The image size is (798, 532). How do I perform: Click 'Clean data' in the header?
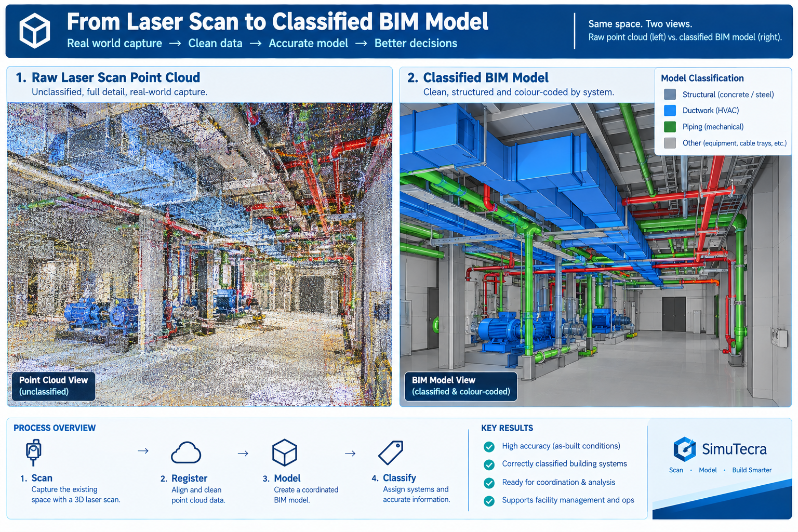215,43
